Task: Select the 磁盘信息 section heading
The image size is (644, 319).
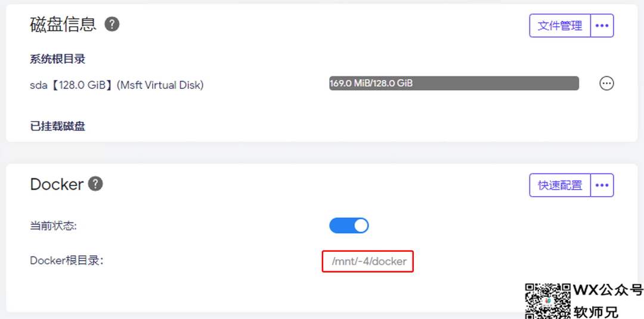Action: (63, 24)
